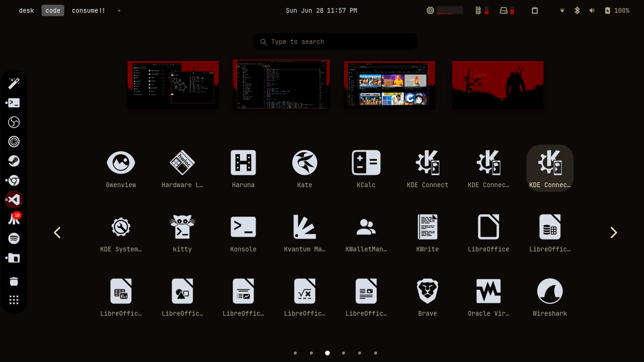Open LibreOffice Impress presentation icon
The width and height of the screenshot is (644, 362).
click(243, 297)
